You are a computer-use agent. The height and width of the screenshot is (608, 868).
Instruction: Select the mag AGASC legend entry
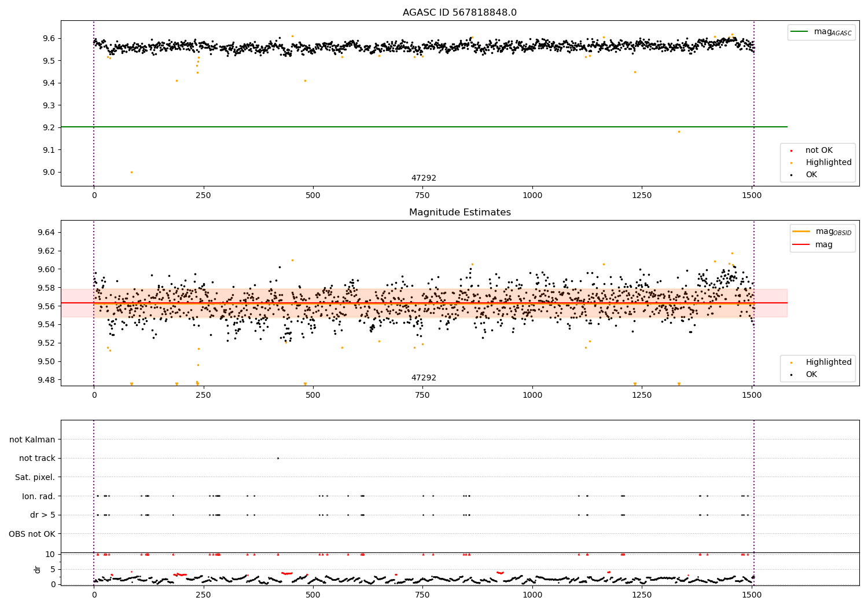pyautogui.click(x=821, y=32)
